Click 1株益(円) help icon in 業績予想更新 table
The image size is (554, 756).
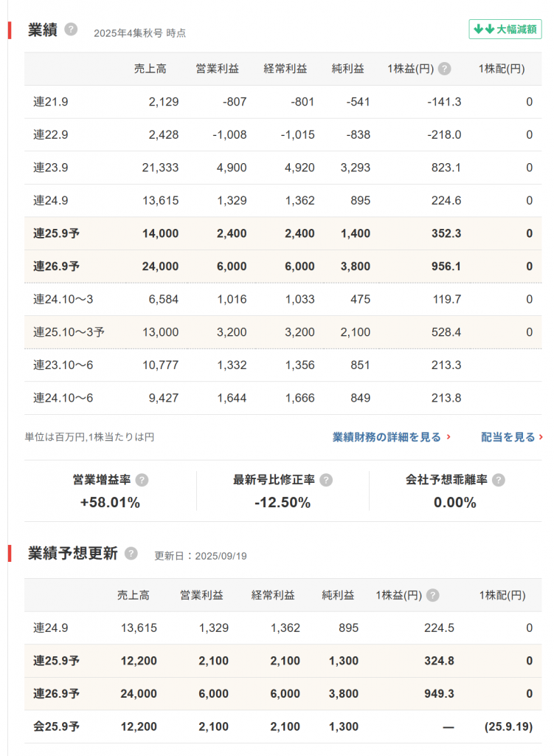coord(432,595)
